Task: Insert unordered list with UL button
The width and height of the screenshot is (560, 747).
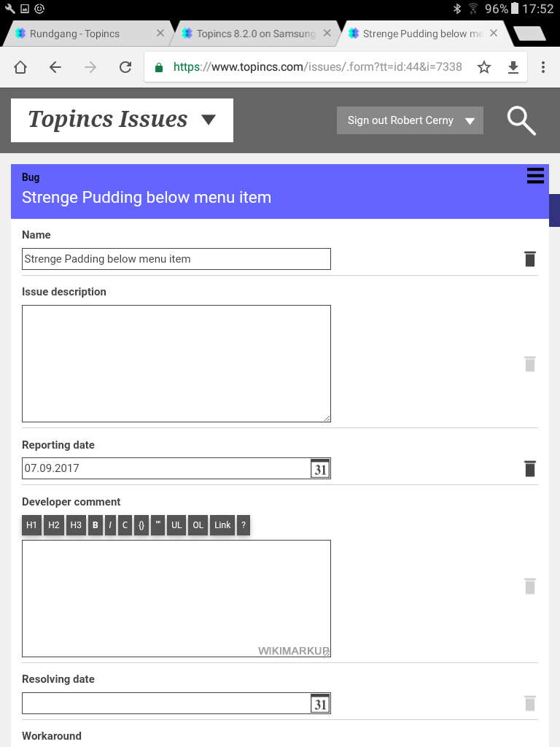Action: 176,525
